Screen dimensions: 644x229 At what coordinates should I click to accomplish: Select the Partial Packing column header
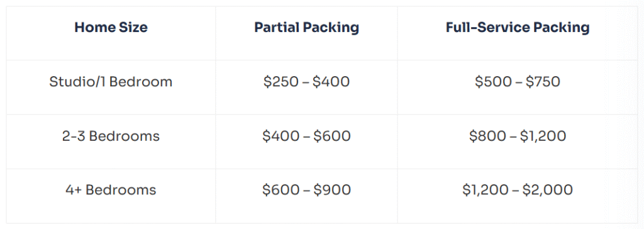[306, 28]
